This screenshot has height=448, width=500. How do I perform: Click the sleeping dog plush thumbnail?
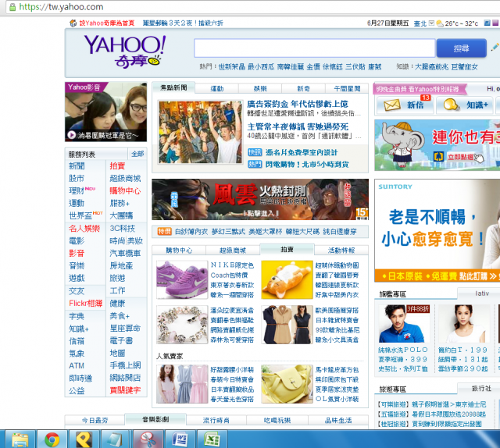287,279
